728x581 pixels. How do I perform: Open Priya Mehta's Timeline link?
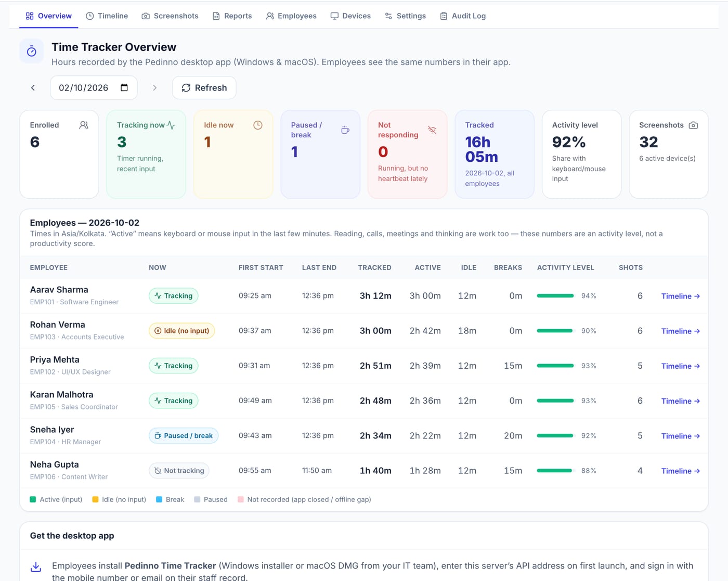[x=681, y=366]
